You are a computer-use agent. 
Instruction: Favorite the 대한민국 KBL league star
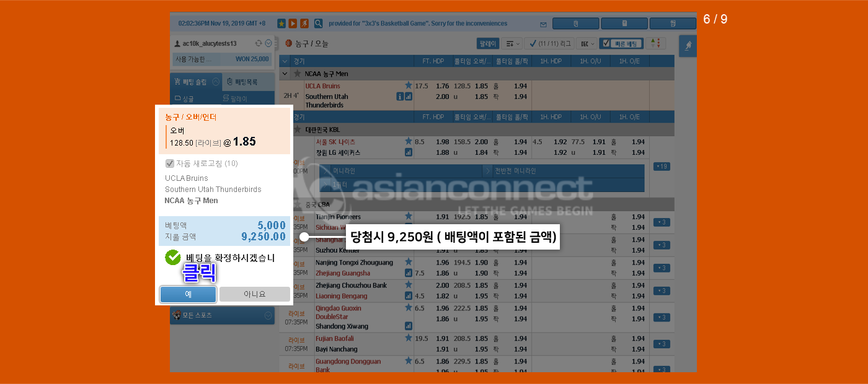pyautogui.click(x=297, y=129)
